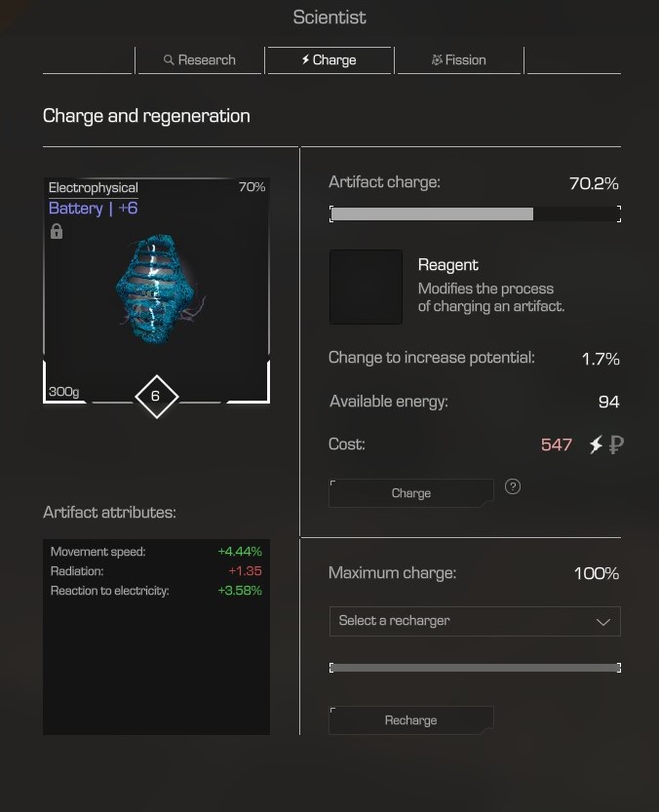The height and width of the screenshot is (812, 659).
Task: Click the level 6 diamond badge
Action: (156, 396)
